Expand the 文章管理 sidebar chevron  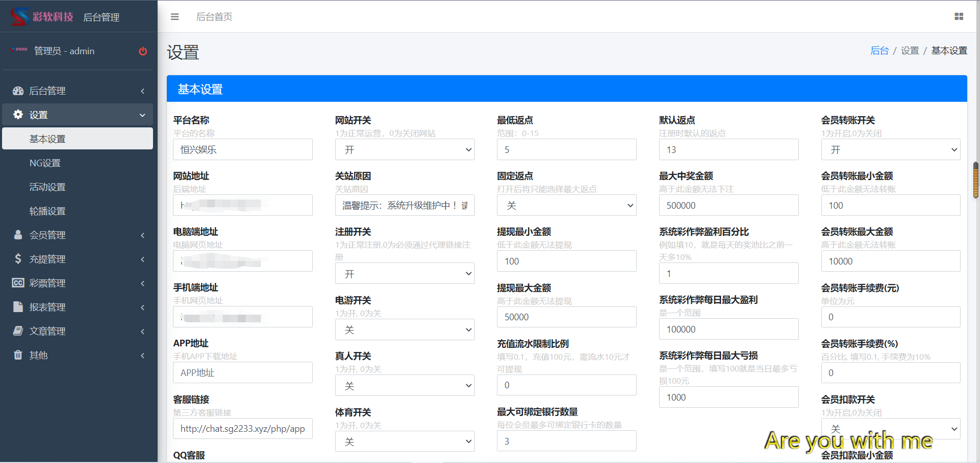[143, 332]
